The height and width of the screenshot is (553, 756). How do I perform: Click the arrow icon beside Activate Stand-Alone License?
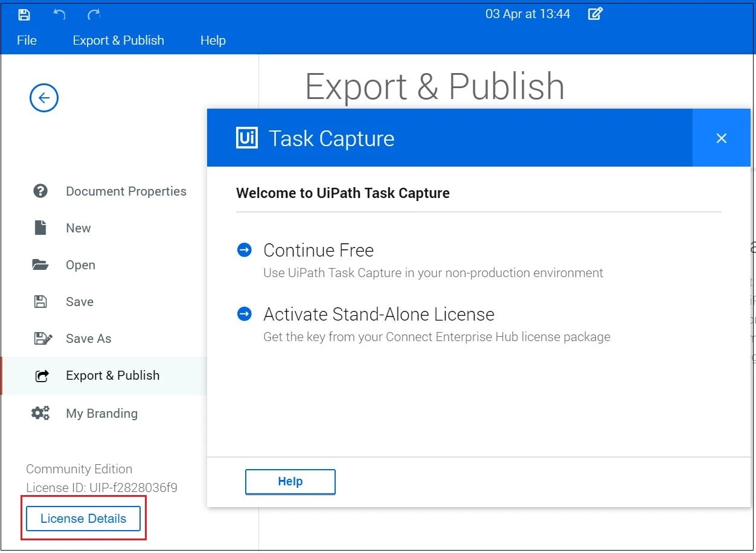(245, 314)
